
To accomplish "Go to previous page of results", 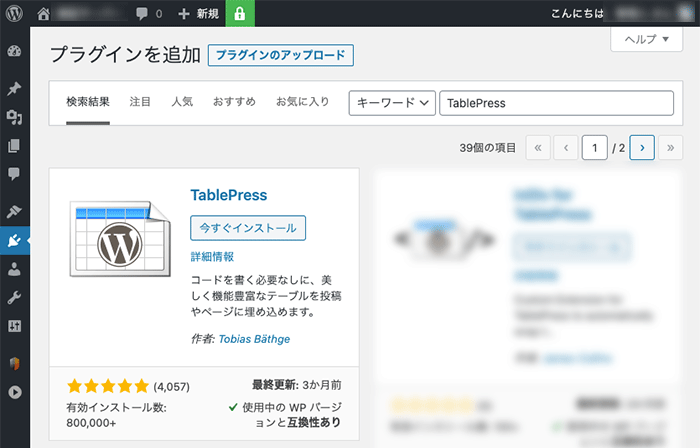I will click(x=566, y=148).
